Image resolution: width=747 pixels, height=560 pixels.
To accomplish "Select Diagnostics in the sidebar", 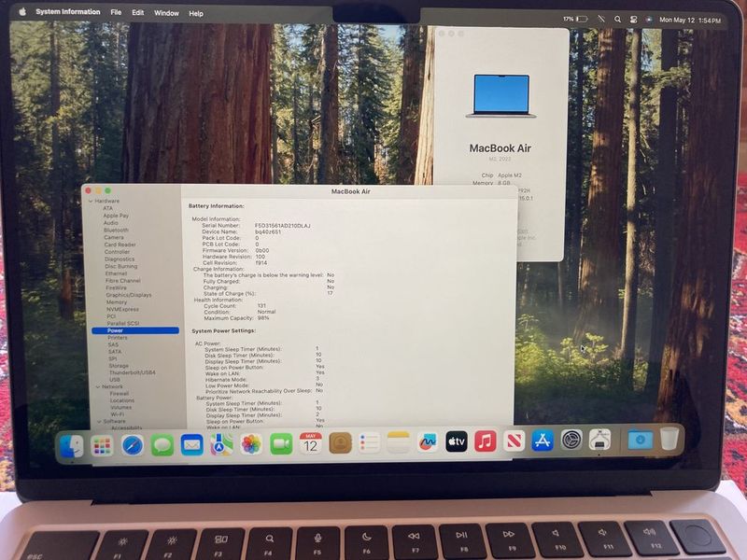I will tap(120, 259).
